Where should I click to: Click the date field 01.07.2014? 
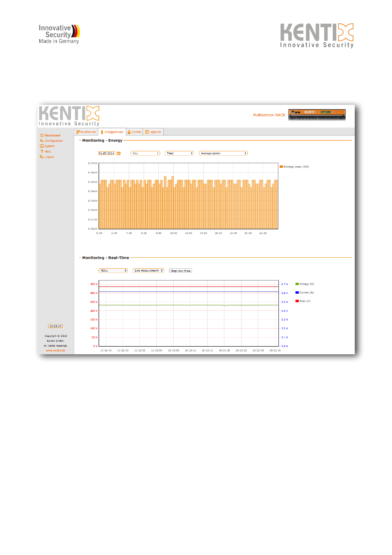coord(107,153)
